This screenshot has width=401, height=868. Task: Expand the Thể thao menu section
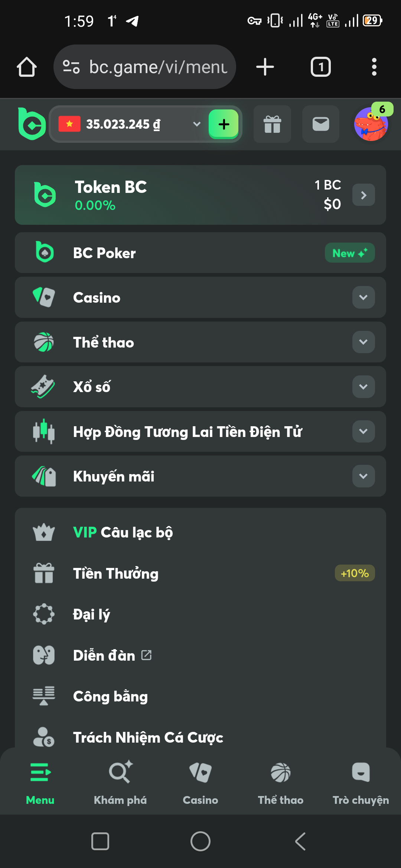click(363, 342)
